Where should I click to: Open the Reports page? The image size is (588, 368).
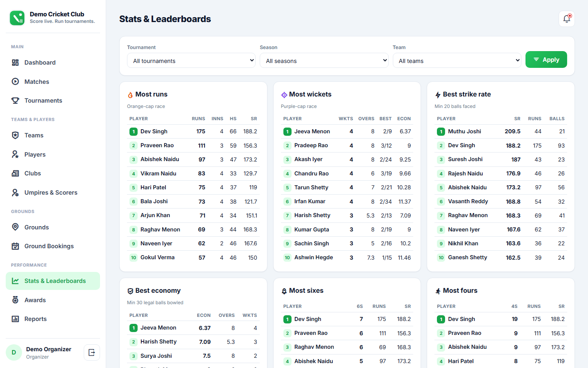(x=53, y=319)
